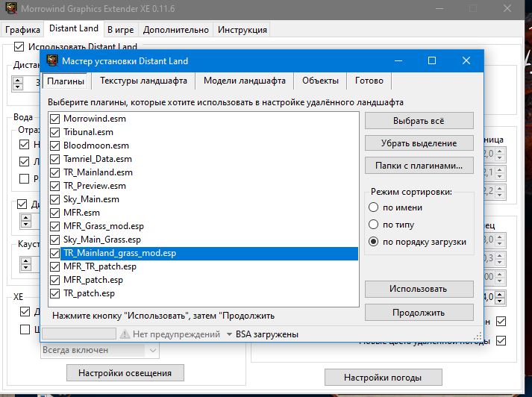The width and height of the screenshot is (532, 397).
Task: Toggle TR_Mainland_grass_mod.esp checkbox
Action: tap(54, 253)
